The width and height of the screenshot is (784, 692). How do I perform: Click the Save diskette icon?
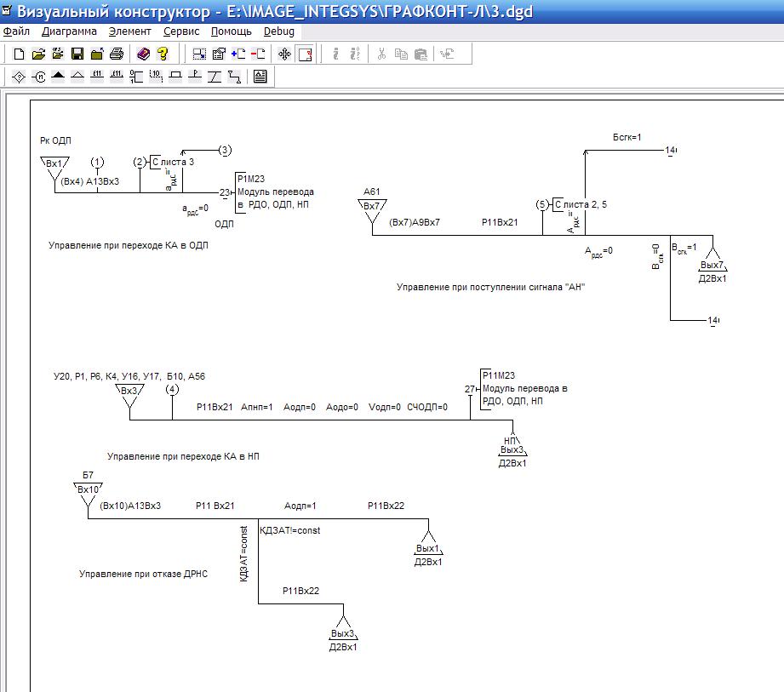click(x=77, y=54)
